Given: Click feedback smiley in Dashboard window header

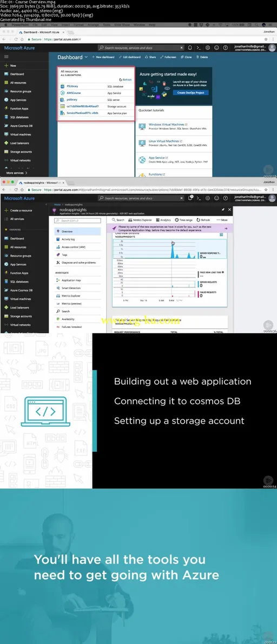Looking at the screenshot, I should click(216, 48).
